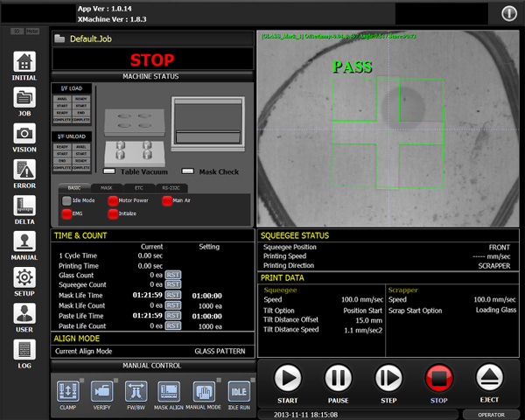Click the power button at top right
This screenshot has height=420, width=525.
tap(509, 14)
